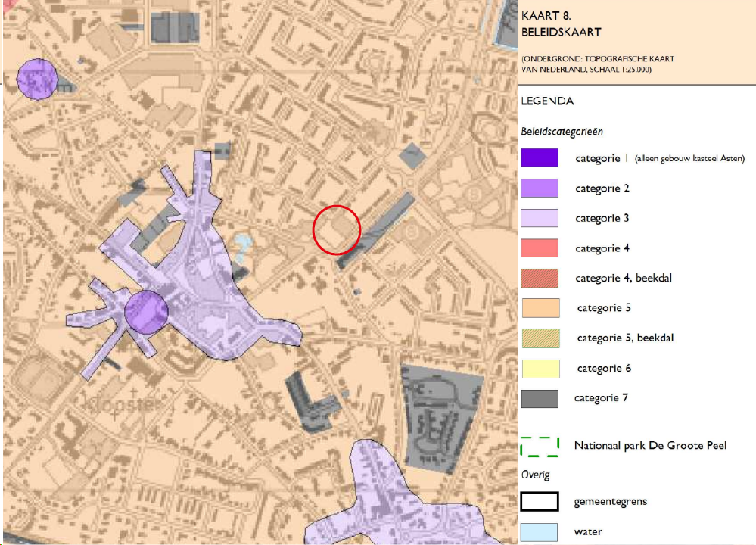756x545 pixels.
Task: Click the green dashed Nationaal park symbol
Action: (539, 446)
